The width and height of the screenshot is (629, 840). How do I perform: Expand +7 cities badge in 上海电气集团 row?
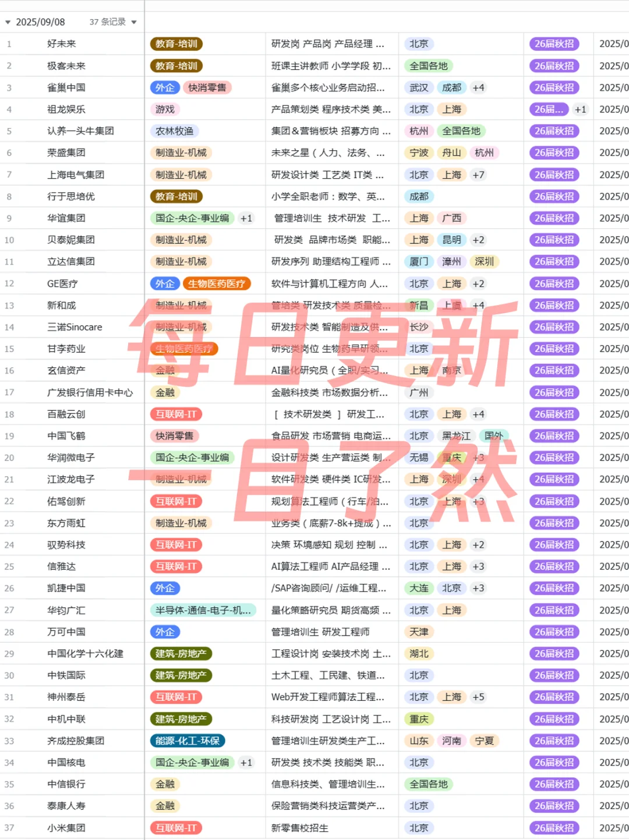479,175
